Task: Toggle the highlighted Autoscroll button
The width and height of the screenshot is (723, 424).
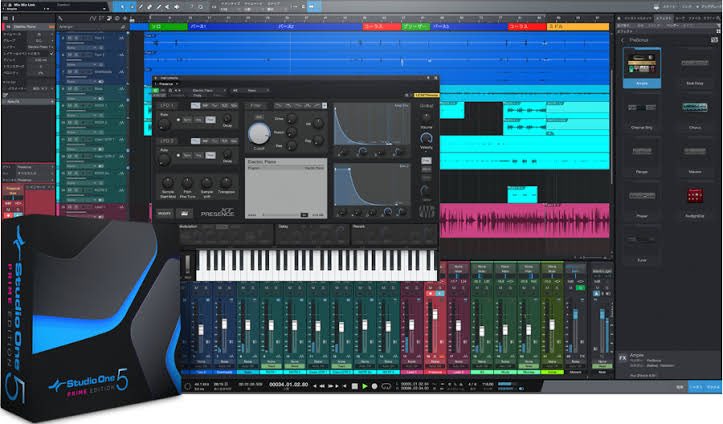Action: 314,6
